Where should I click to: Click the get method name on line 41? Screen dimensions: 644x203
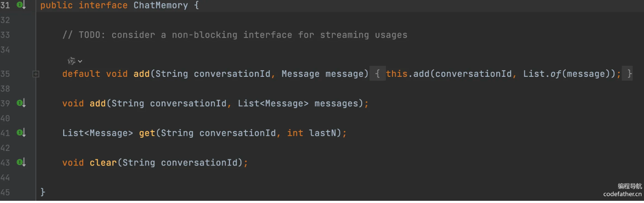point(147,133)
